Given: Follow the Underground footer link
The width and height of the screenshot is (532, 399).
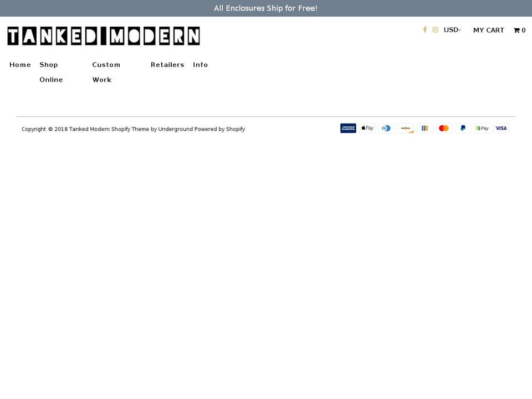Looking at the screenshot, I should (x=176, y=129).
